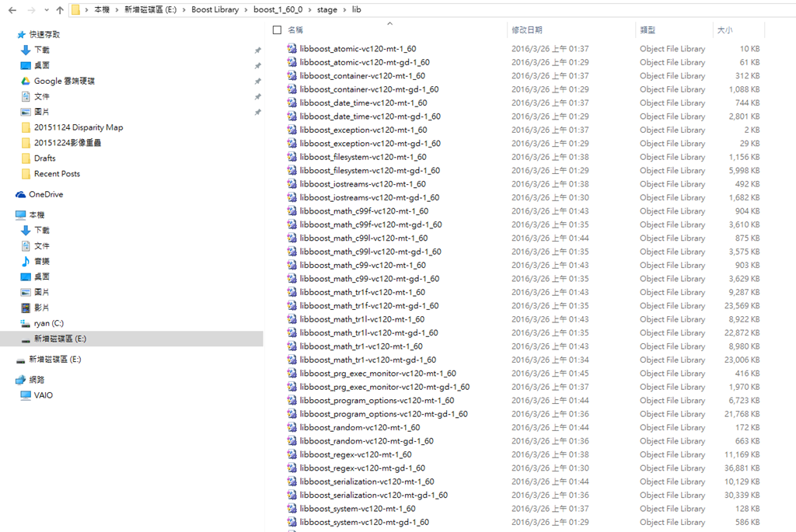The height and width of the screenshot is (532, 796).
Task: Click the blue download arrow under quick access
Action: [26, 50]
